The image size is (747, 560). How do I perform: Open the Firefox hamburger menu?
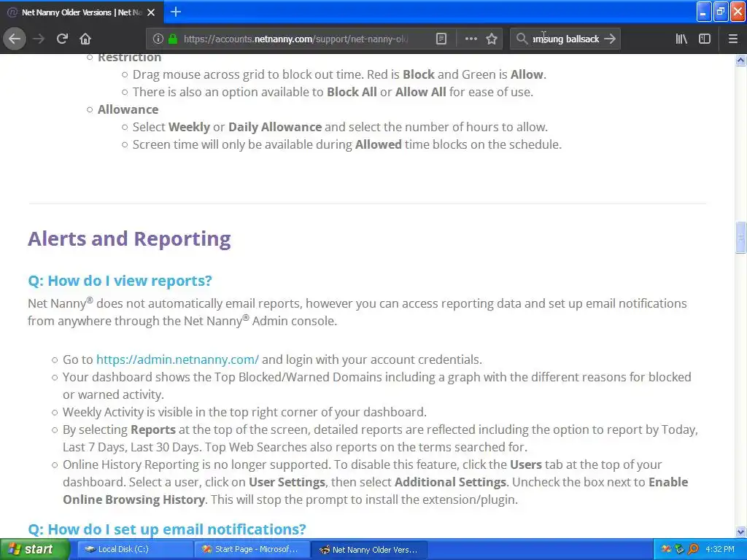(733, 39)
